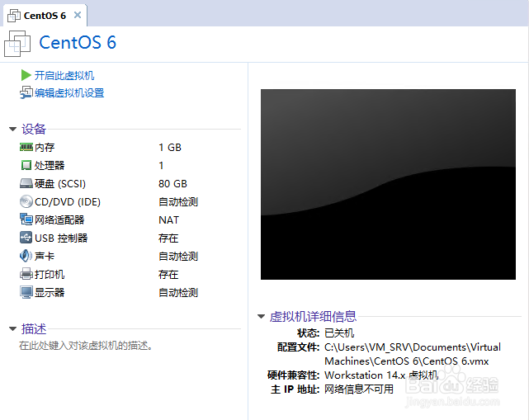The width and height of the screenshot is (529, 420).
Task: Click the processor count value 1
Action: point(161,165)
